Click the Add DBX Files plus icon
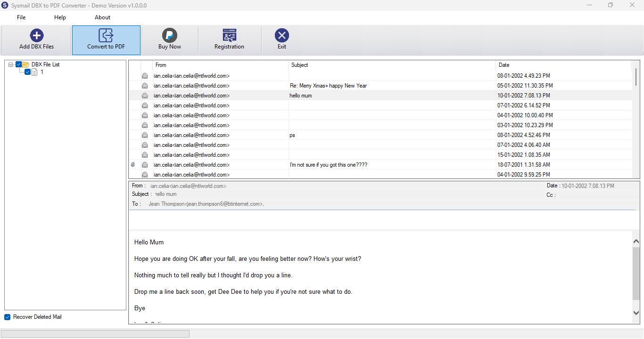644x339 pixels. pyautogui.click(x=37, y=35)
